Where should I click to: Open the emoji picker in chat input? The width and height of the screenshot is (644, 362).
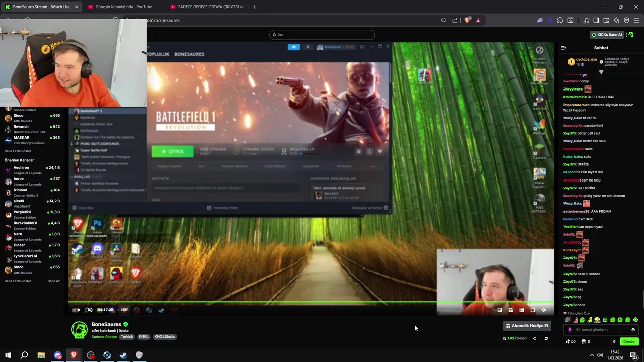[633, 330]
